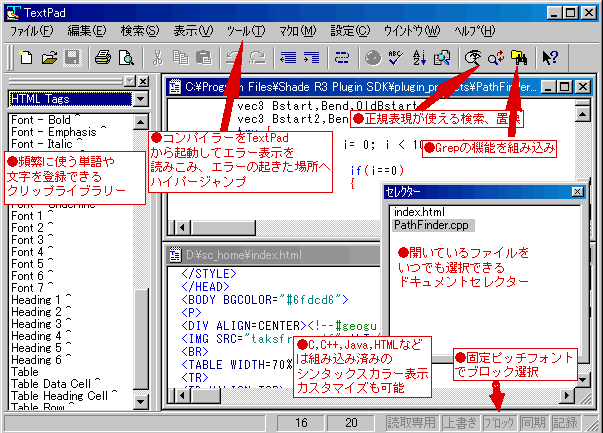Click the Replace icon in toolbar
Screen dimensions: 603x433
pyautogui.click(x=496, y=58)
